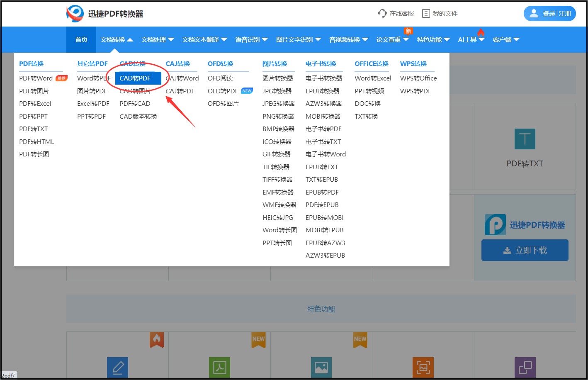Image resolution: width=588 pixels, height=380 pixels.
Task: Choose Word转长图 from the menu
Action: coord(280,230)
